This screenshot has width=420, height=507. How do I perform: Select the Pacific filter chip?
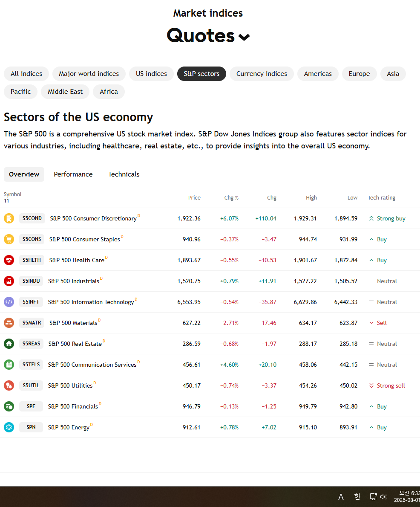pyautogui.click(x=21, y=92)
